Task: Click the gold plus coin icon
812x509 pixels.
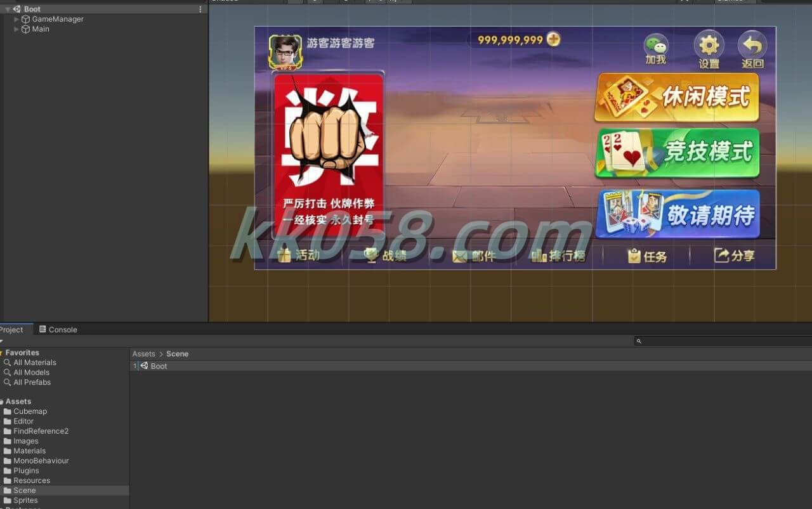Action: click(x=554, y=39)
